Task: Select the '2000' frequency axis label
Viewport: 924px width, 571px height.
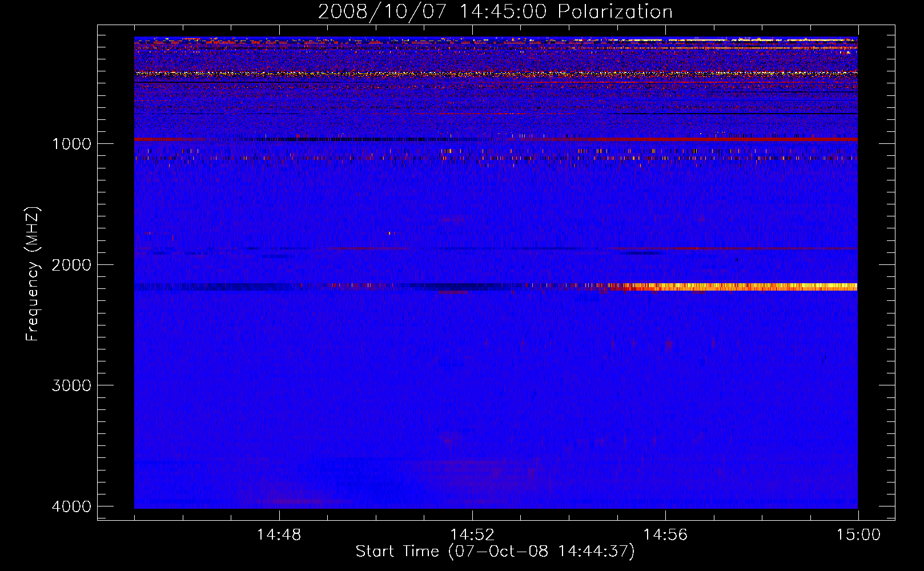Action: point(71,265)
